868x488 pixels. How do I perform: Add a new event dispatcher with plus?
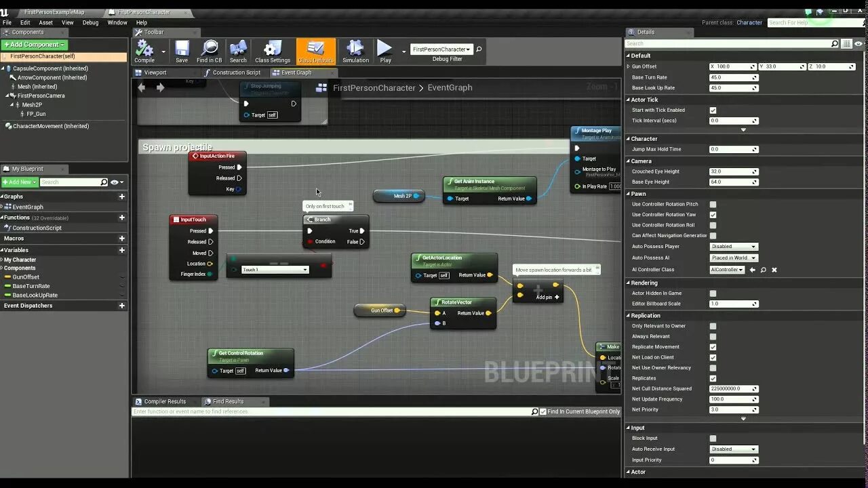(122, 306)
